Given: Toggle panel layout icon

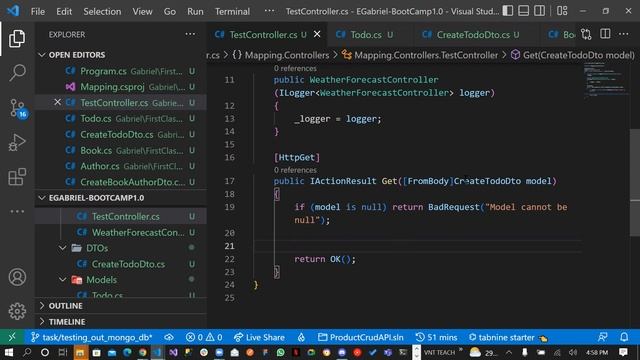Looking at the screenshot, I should click(x=524, y=11).
